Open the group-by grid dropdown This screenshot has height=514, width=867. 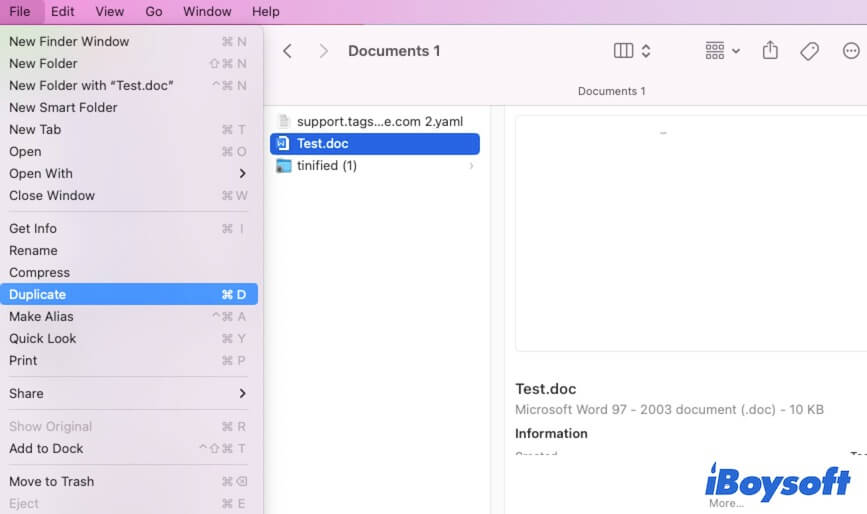pos(722,51)
